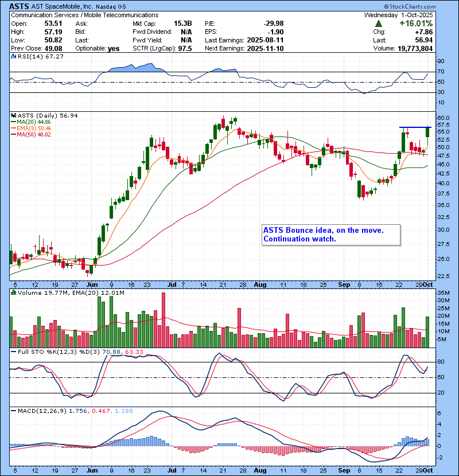Click the Mkt Cap value 15.3B
The width and height of the screenshot is (459, 476).
[182, 24]
